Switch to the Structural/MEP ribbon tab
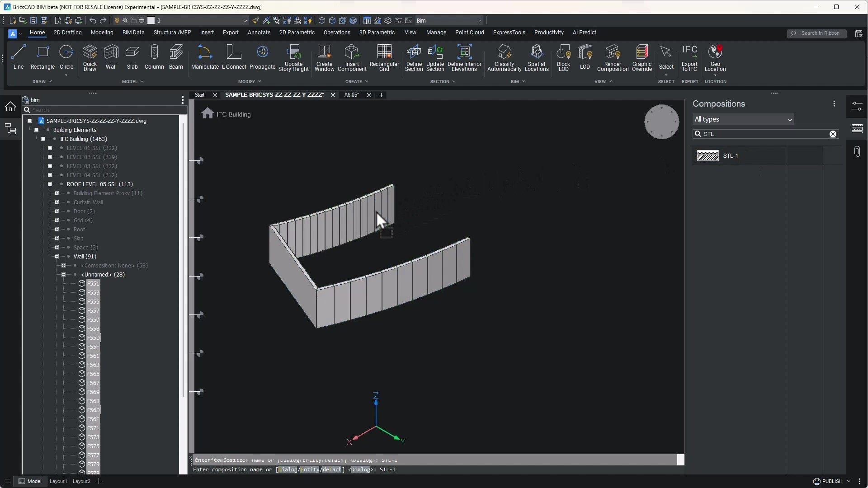 172,33
